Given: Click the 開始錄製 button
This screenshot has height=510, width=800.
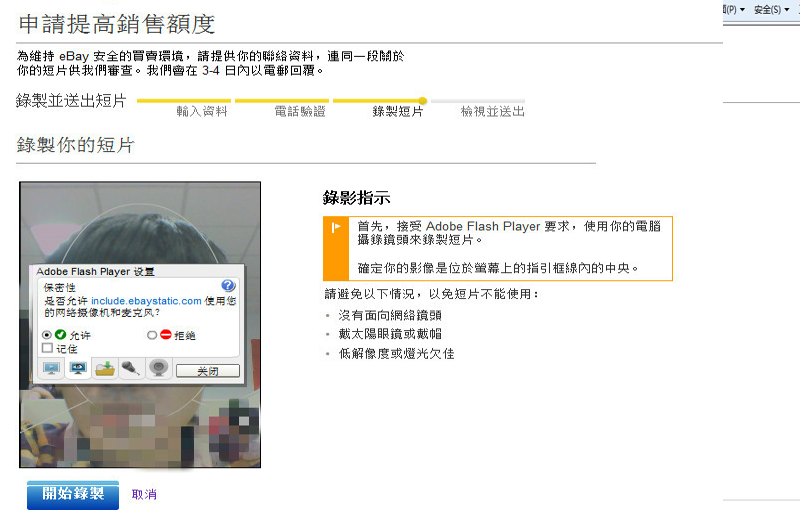Looking at the screenshot, I should tap(73, 494).
